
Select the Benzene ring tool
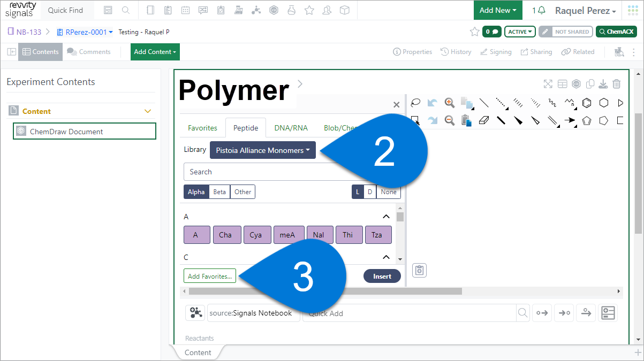[x=587, y=103]
